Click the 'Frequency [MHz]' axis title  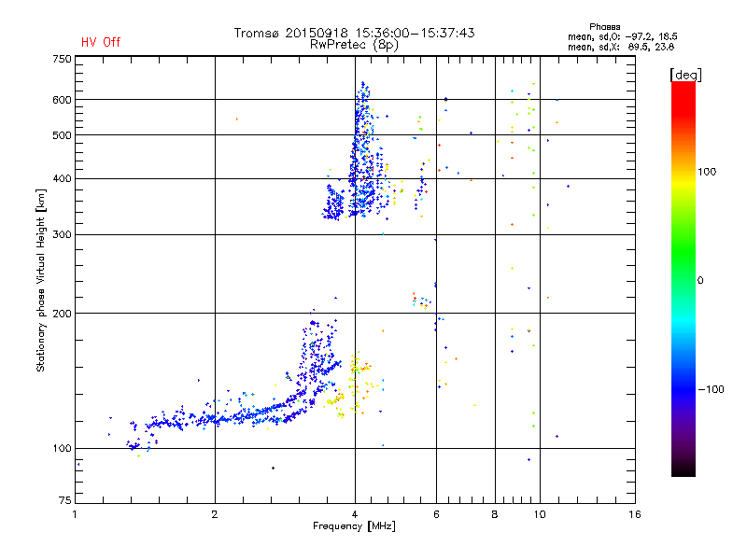tap(354, 526)
